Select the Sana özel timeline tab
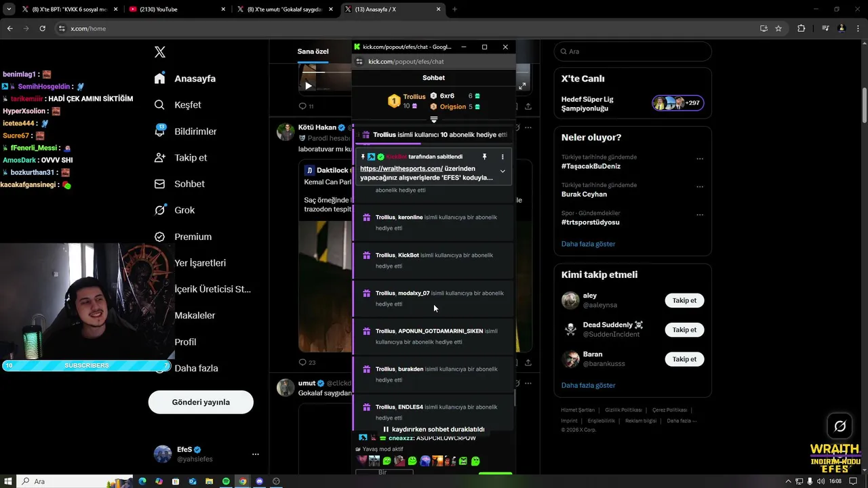868x488 pixels. coord(313,52)
